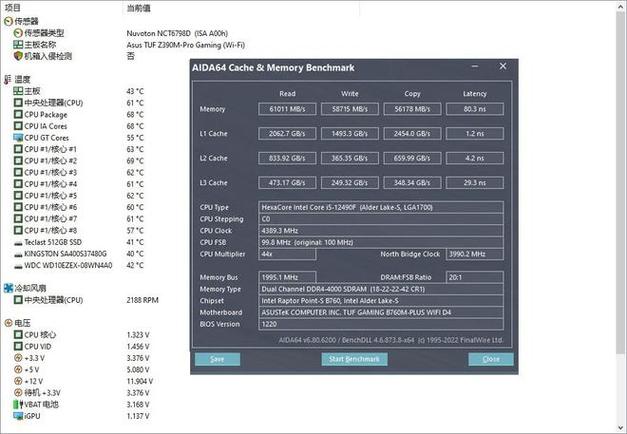This screenshot has width=627, height=434.
Task: Click the 2188 RPM fan speed value
Action: (x=142, y=300)
